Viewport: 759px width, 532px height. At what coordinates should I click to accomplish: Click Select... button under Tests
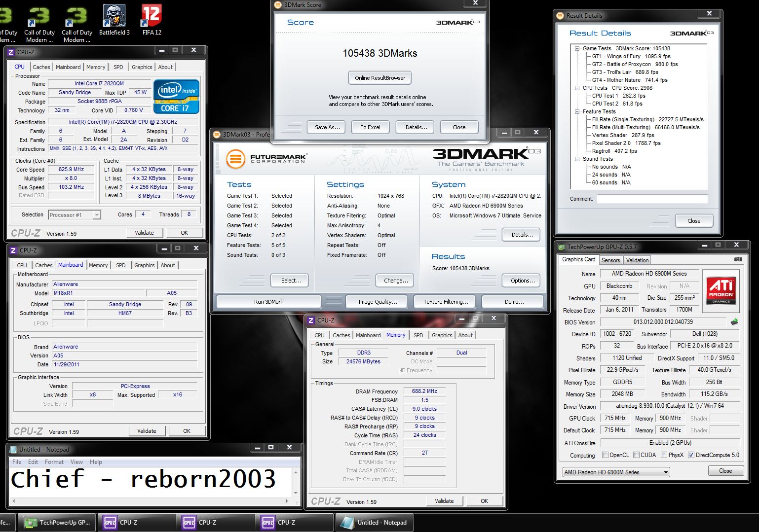click(290, 281)
